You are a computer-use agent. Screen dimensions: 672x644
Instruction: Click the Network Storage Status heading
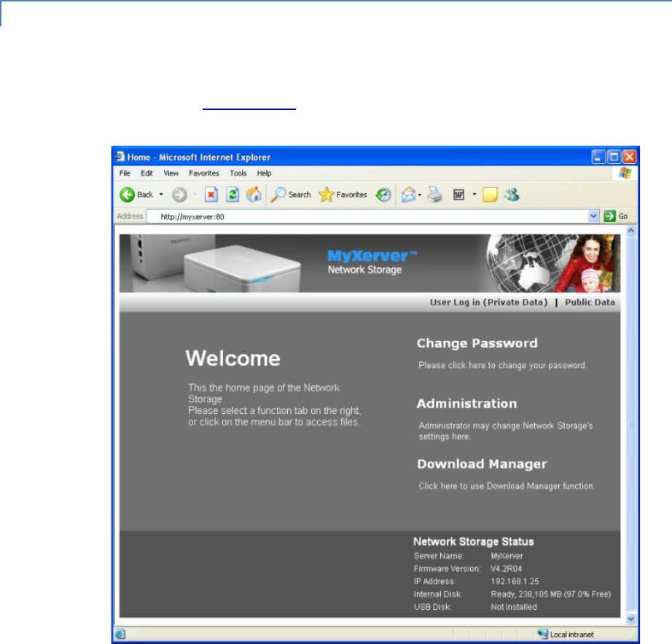[474, 541]
